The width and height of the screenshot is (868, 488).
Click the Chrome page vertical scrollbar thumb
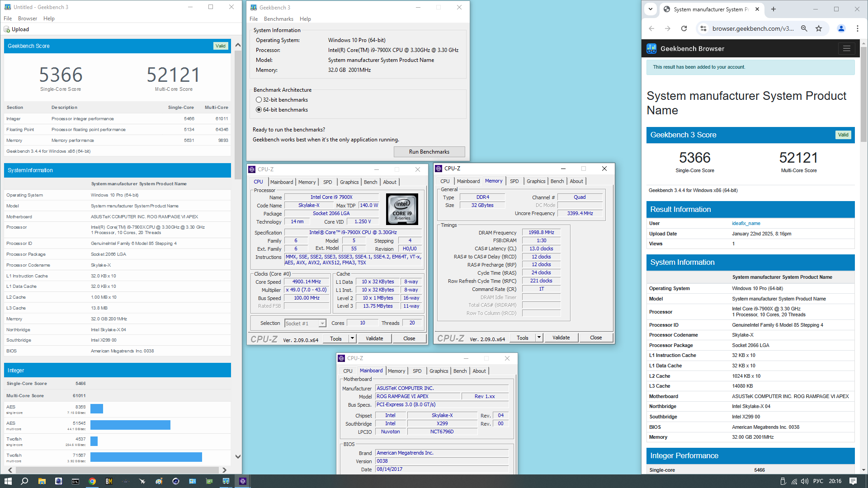[x=863, y=95]
